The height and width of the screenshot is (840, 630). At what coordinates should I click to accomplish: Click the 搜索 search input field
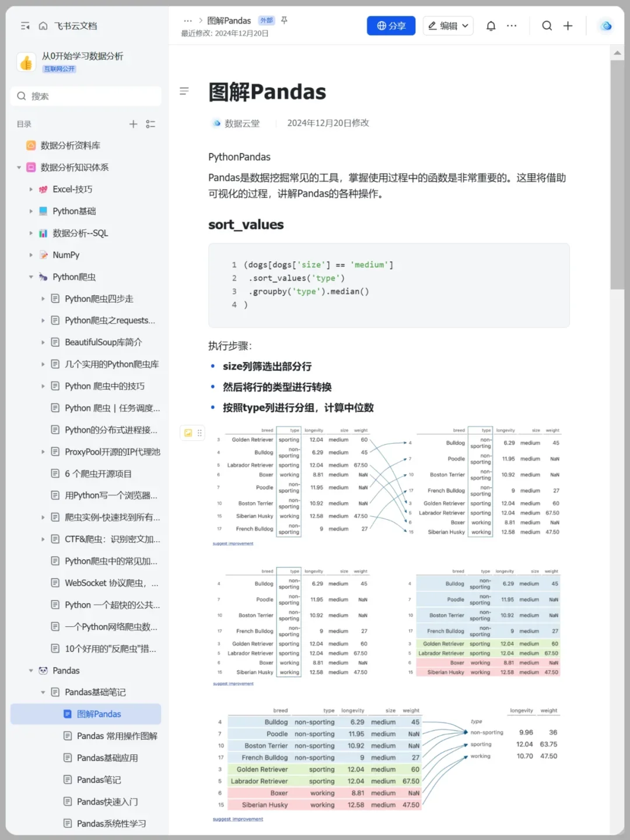click(x=86, y=96)
